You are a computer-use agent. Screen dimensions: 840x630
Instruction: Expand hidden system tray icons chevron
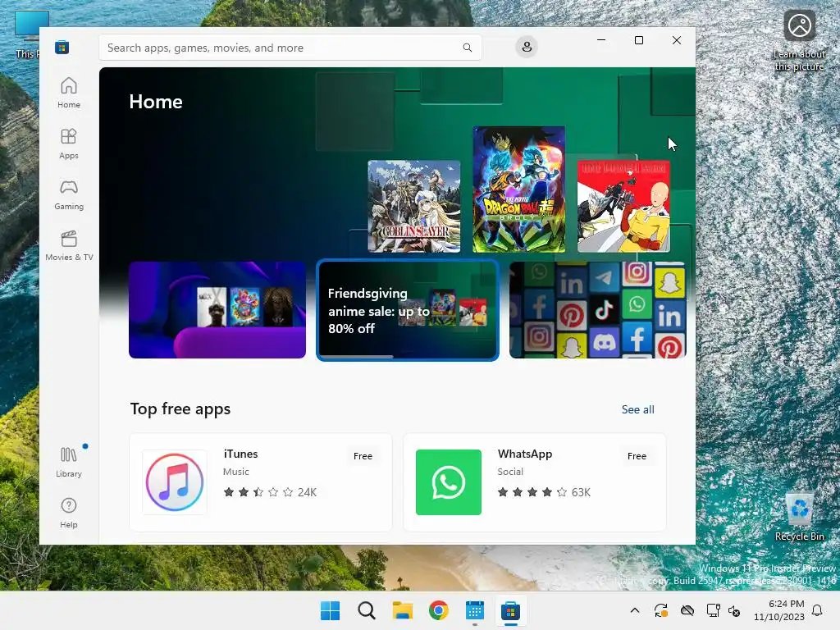coord(635,610)
